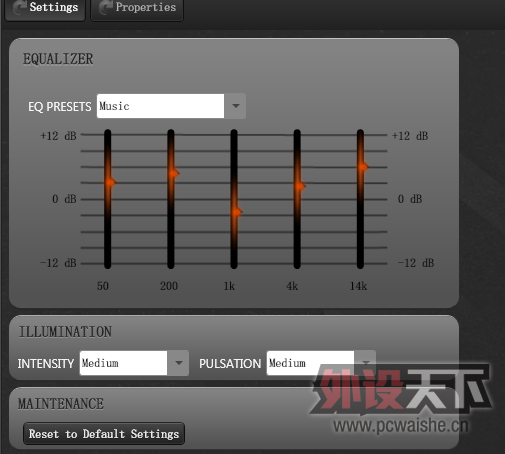The width and height of the screenshot is (505, 454).
Task: Open the Properties tab
Action: click(137, 9)
